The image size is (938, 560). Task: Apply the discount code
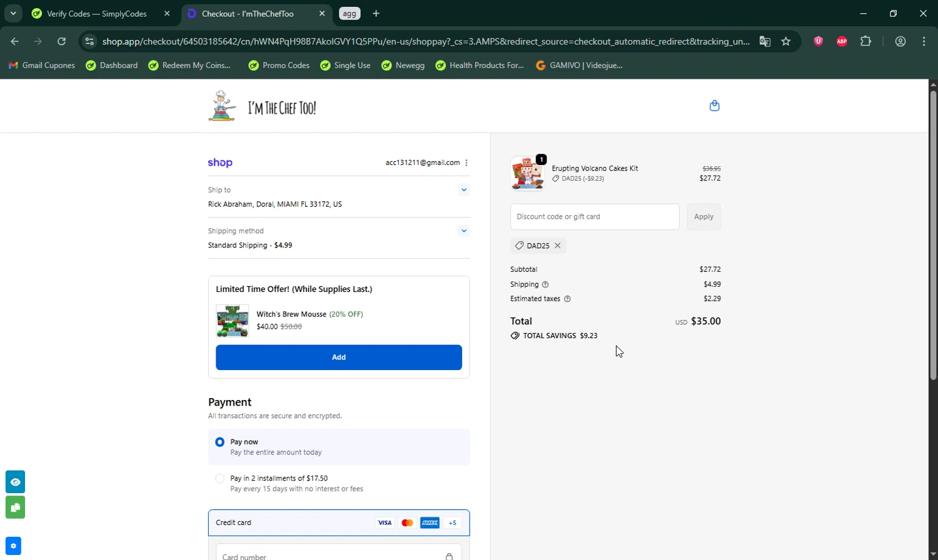tap(703, 217)
